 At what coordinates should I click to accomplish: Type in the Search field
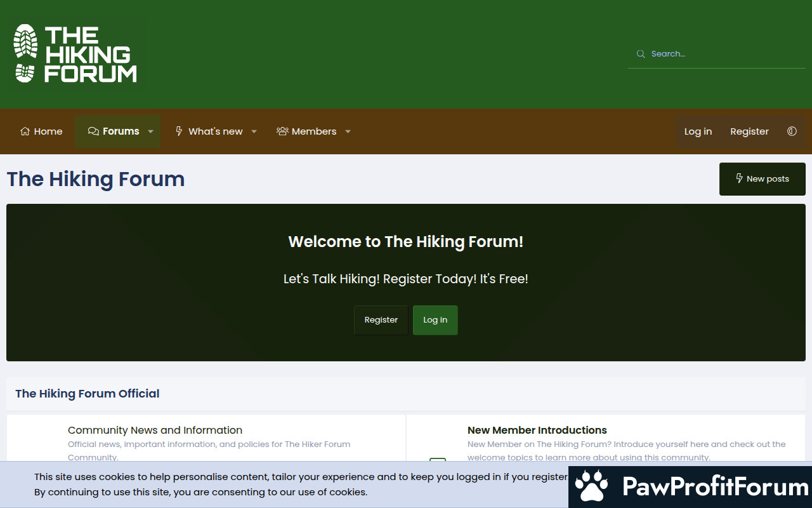[723, 54]
